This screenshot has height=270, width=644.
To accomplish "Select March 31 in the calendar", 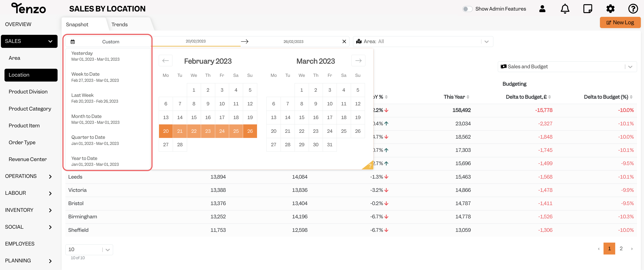I will point(330,145).
